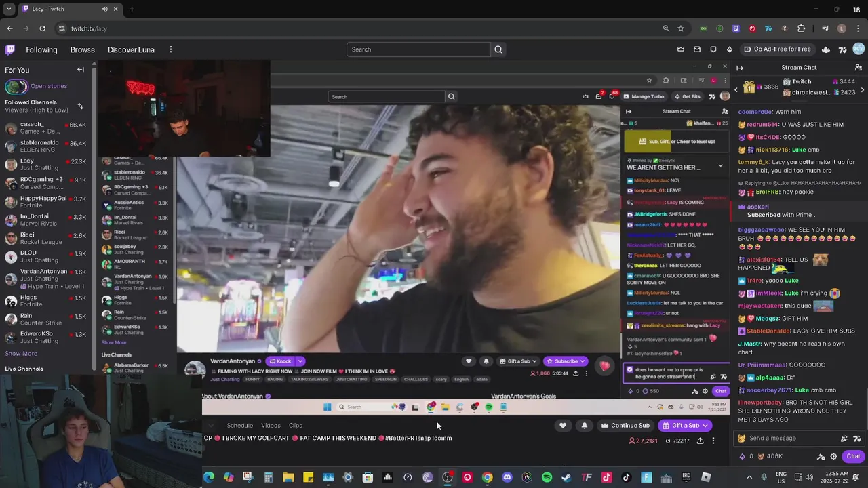Collapse the For You sidebar

[x=81, y=70]
